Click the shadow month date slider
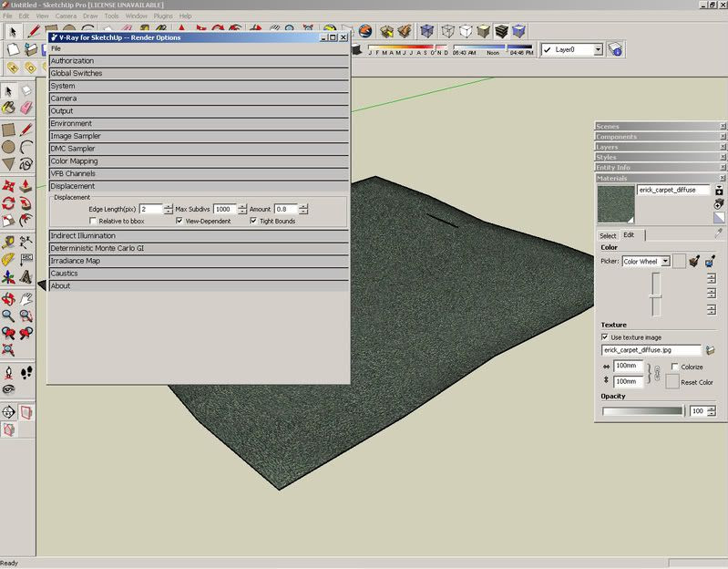 407,47
